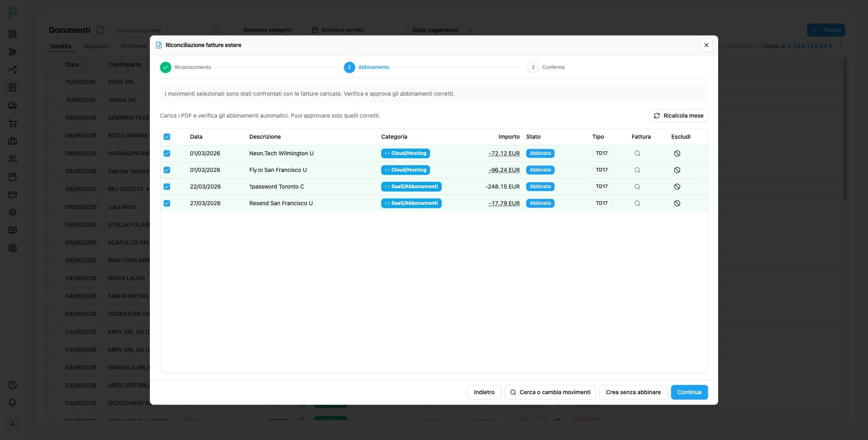This screenshot has width=868, height=440.
Task: Change SaaS/Abbonamenti category on Resend row
Action: [411, 203]
